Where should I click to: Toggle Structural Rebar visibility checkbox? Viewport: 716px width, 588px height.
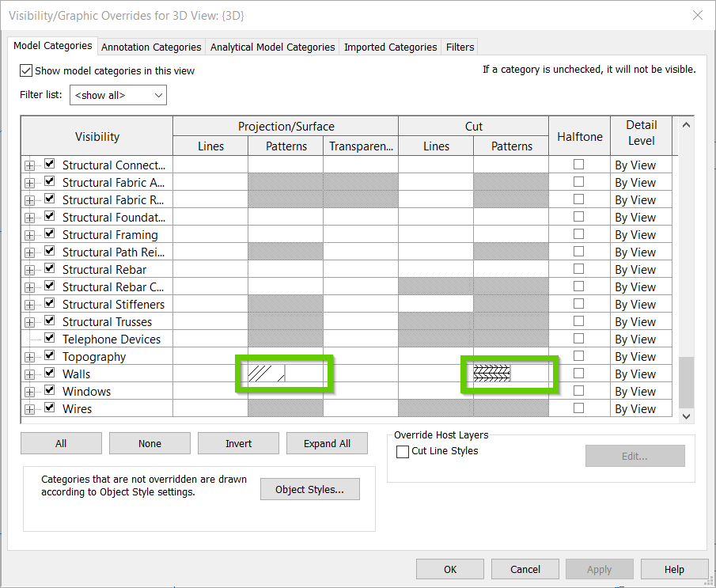click(49, 268)
